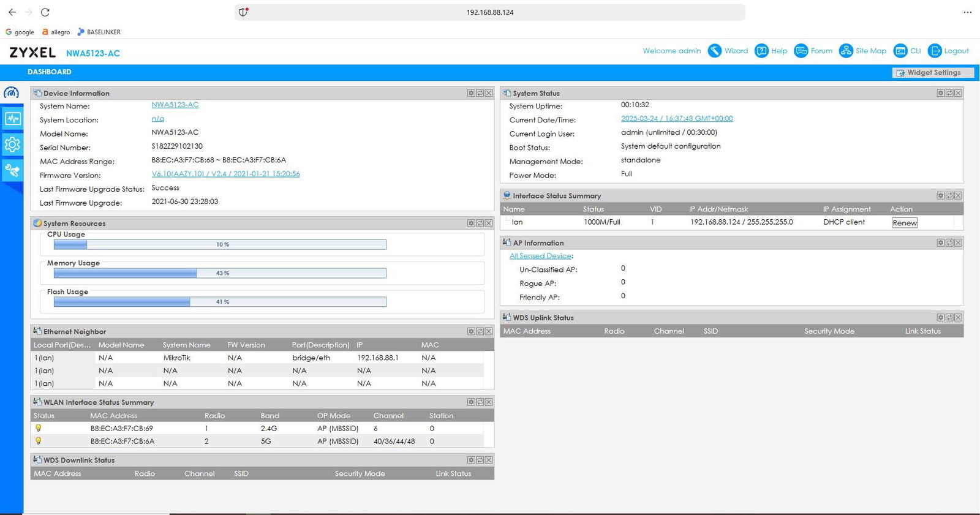Click the status bulb for radio 1

point(38,428)
